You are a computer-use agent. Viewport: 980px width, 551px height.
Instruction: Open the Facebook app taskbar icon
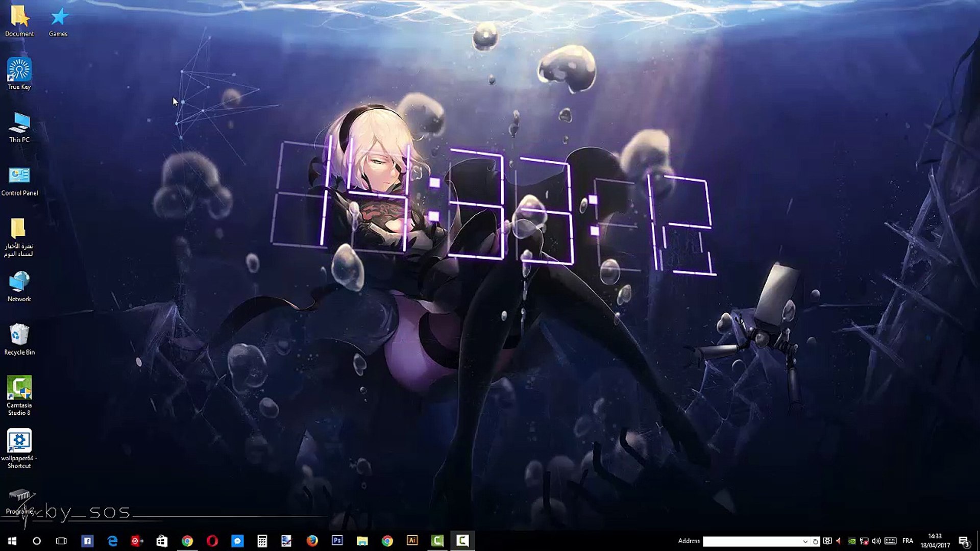87,541
